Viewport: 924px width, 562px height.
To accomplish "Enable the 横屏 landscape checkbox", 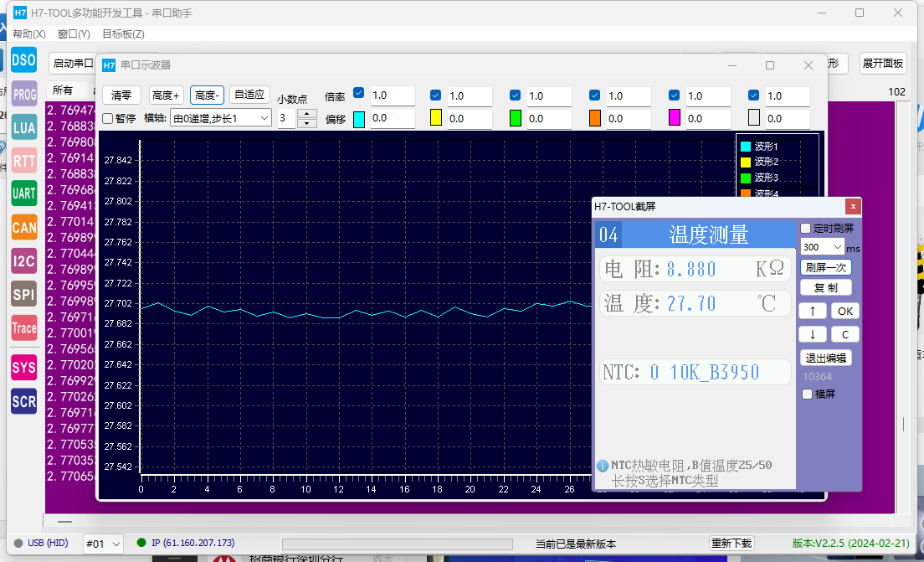I will tap(808, 394).
